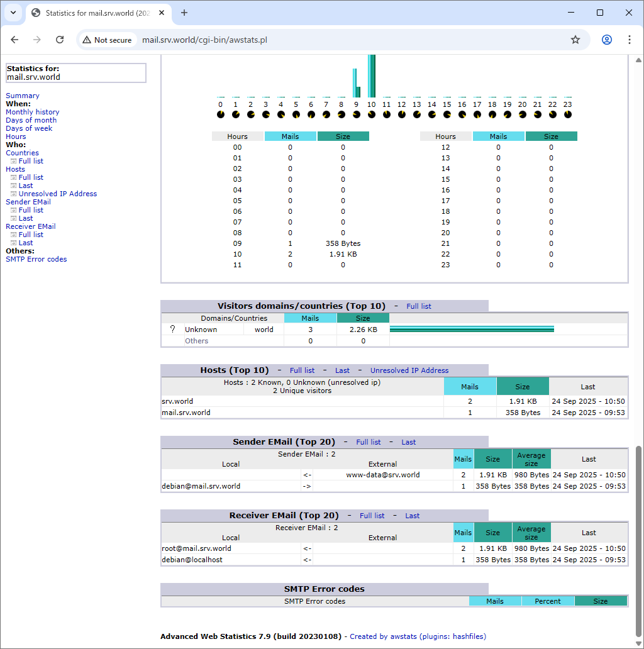Click the debian@localhost receiver entry
The width and height of the screenshot is (644, 649).
coord(192,560)
